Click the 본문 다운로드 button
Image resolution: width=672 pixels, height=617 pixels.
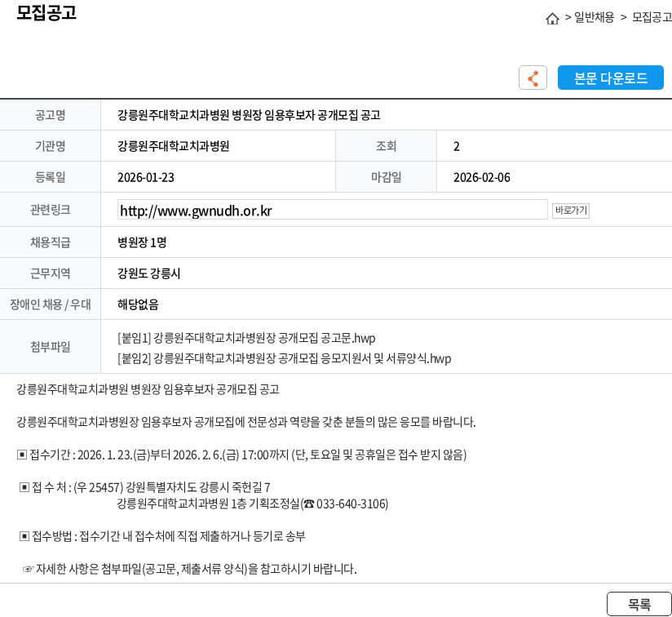tap(610, 78)
